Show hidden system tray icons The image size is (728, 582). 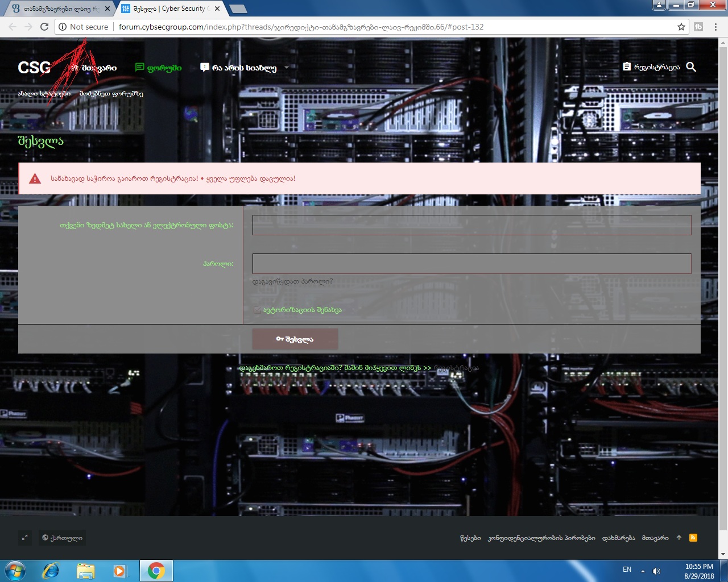point(643,571)
